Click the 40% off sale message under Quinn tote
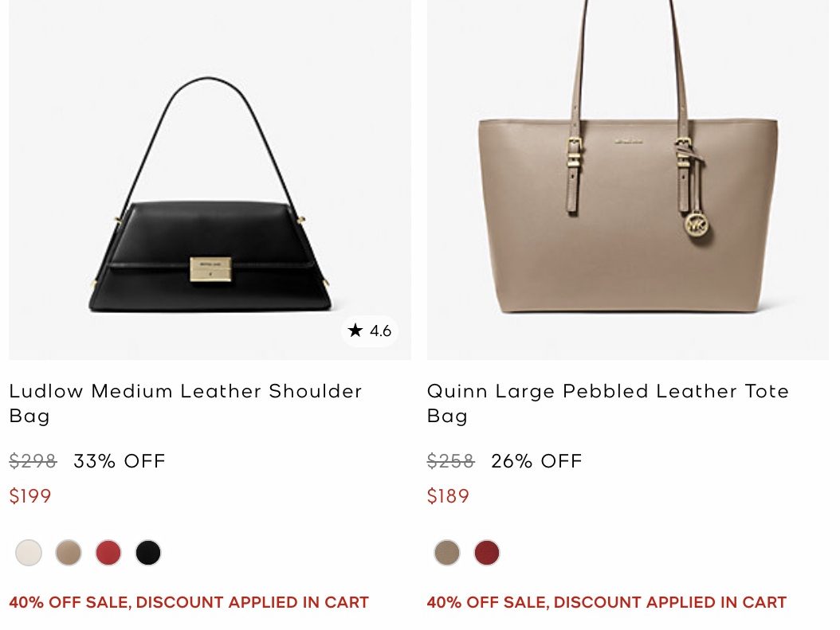 (606, 602)
